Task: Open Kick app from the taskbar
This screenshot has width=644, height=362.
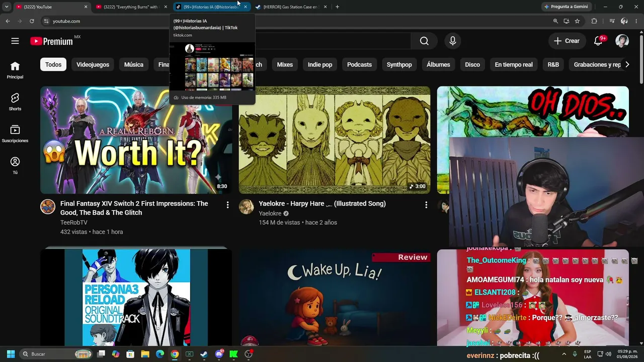Action: 233,354
